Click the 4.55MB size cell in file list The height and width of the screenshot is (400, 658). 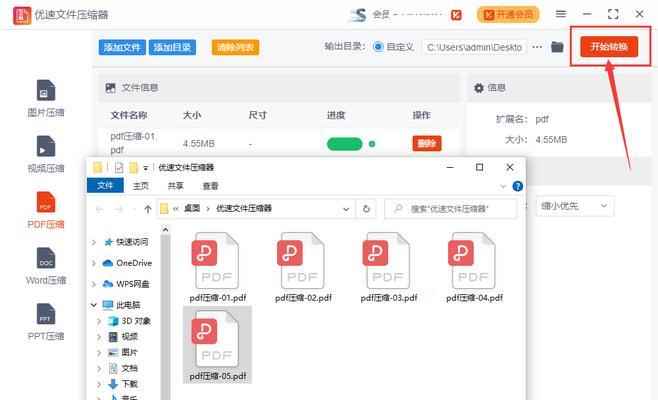coord(198,144)
